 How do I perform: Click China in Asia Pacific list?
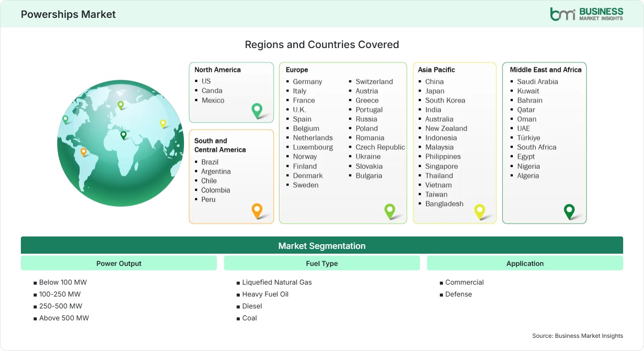pyautogui.click(x=434, y=82)
